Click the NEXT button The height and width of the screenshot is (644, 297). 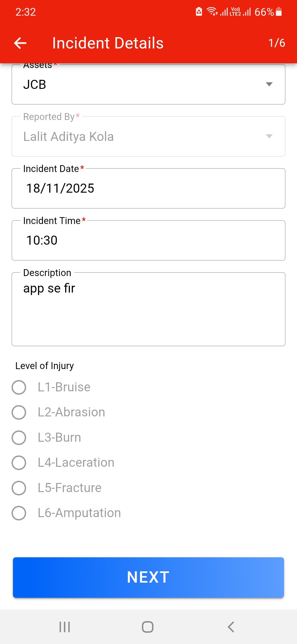[148, 577]
